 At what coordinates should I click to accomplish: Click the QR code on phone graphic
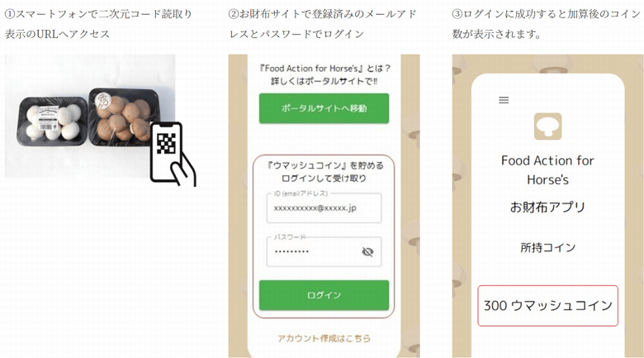pos(166,144)
